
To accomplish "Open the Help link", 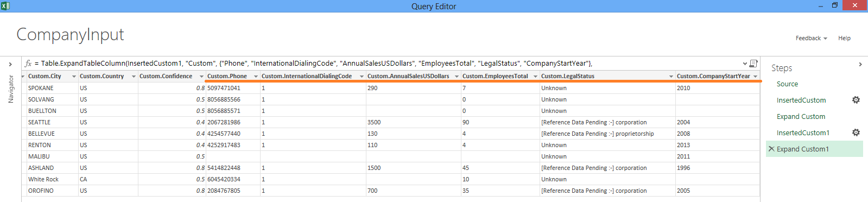I will [x=844, y=38].
